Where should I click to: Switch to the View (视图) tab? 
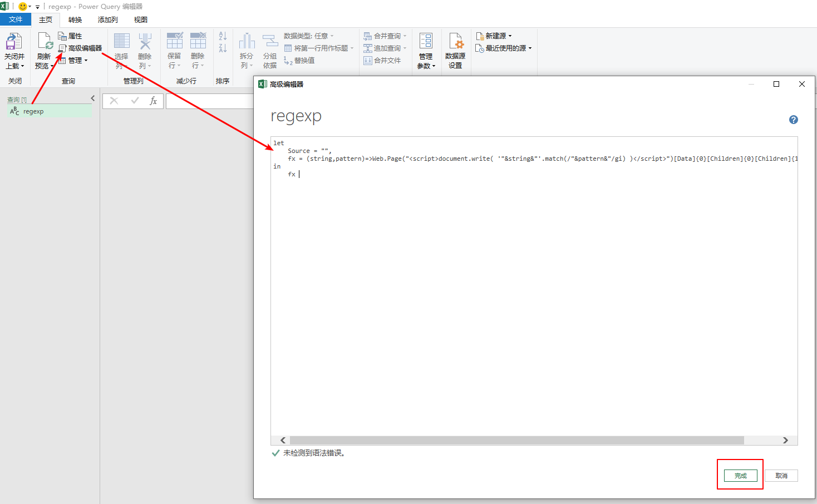(x=141, y=20)
